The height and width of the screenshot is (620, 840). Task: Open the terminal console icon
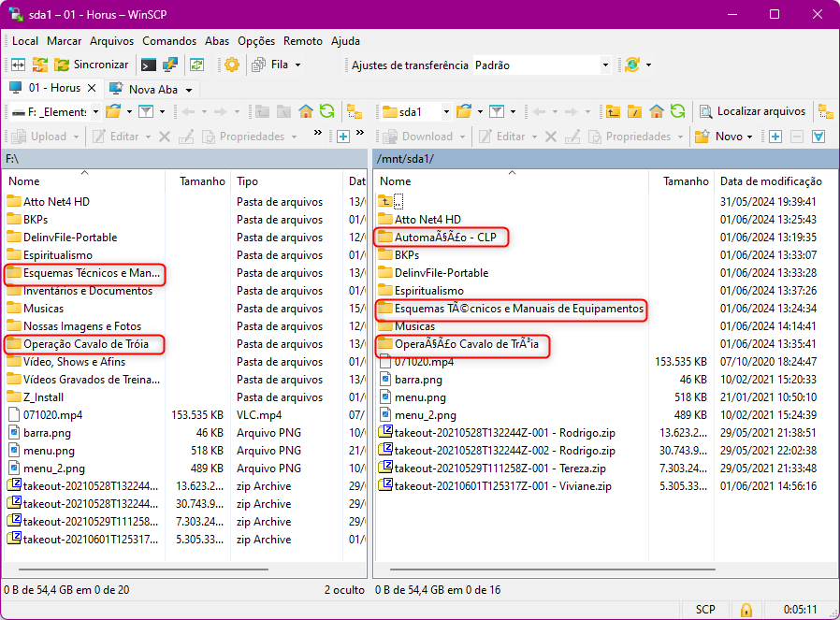click(x=148, y=65)
